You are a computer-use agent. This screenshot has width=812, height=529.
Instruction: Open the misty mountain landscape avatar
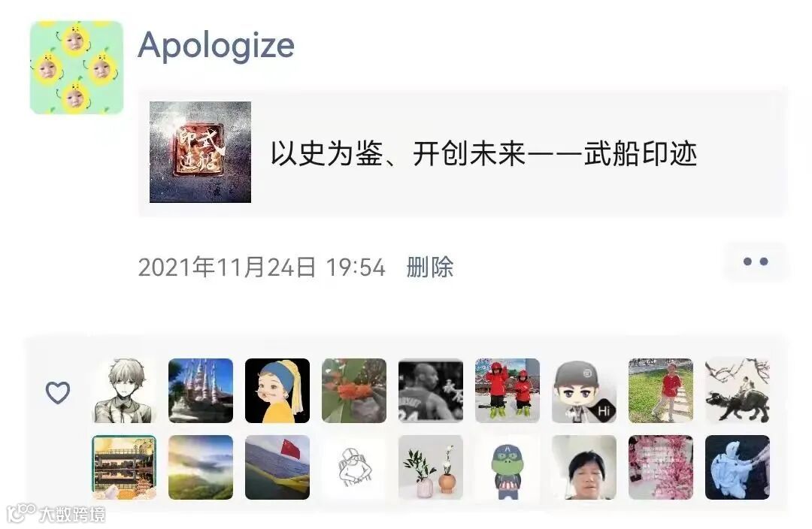201,467
